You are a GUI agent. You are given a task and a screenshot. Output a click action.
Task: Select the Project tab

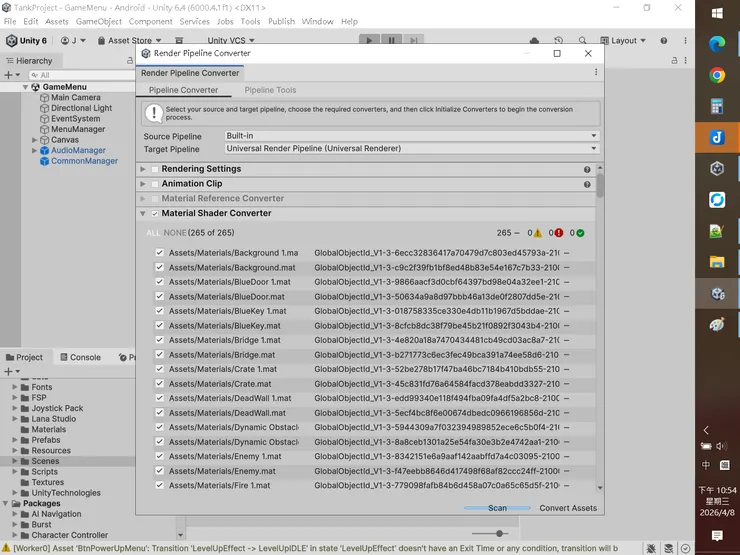coord(24,357)
